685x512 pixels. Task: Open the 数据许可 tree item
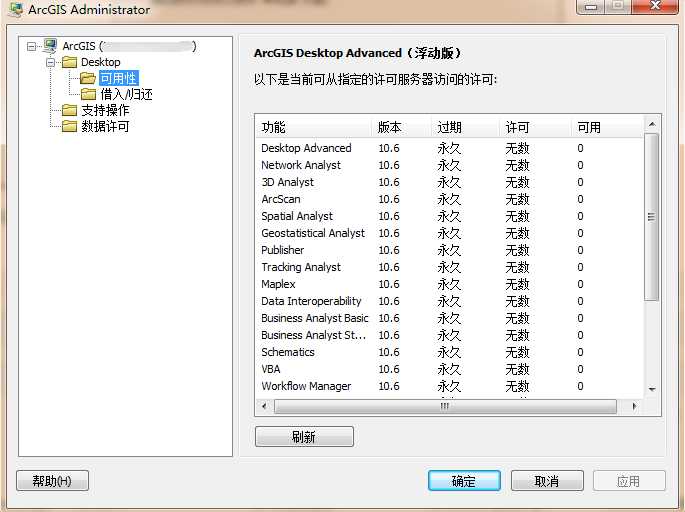click(x=105, y=126)
